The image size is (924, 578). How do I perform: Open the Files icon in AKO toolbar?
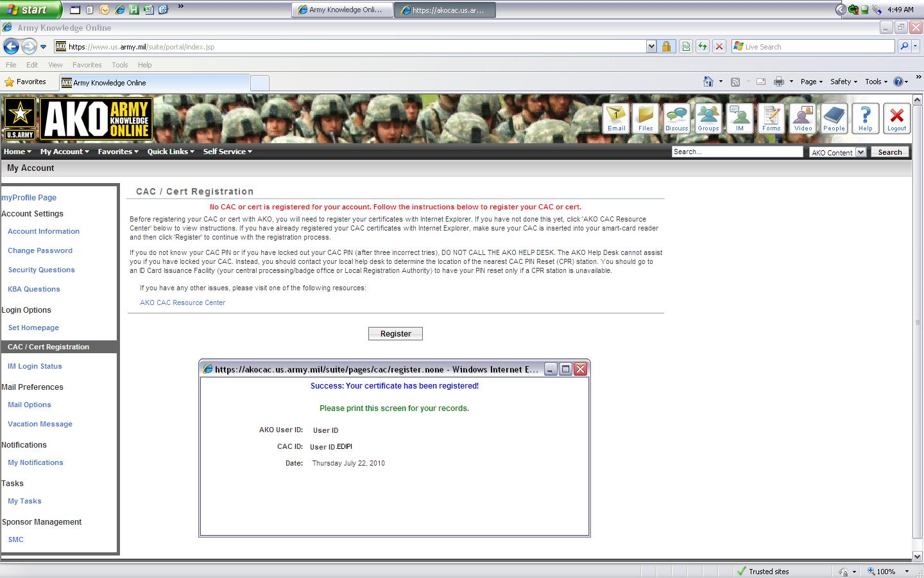click(646, 118)
